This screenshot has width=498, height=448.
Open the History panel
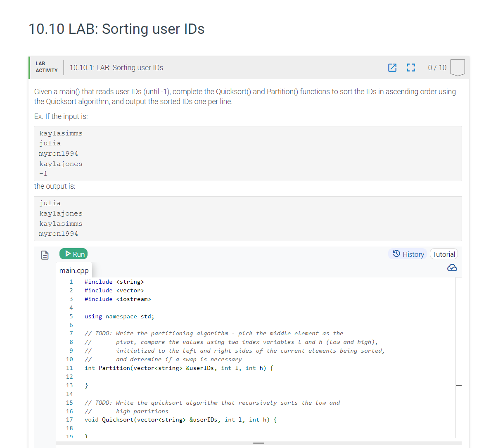pyautogui.click(x=408, y=254)
